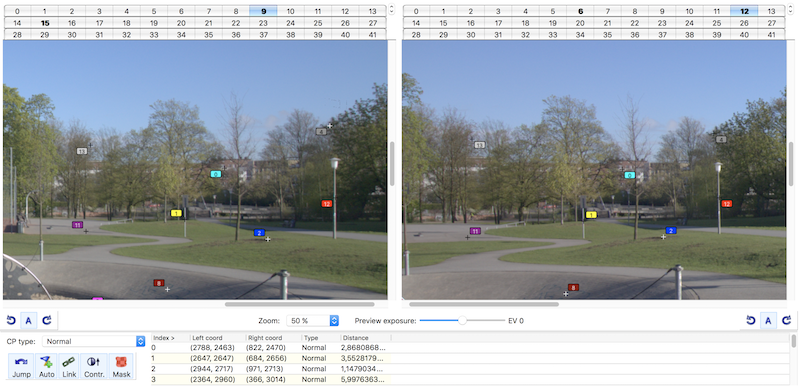Adjust the Preview exposure slider
800x387 pixels.
click(x=462, y=321)
